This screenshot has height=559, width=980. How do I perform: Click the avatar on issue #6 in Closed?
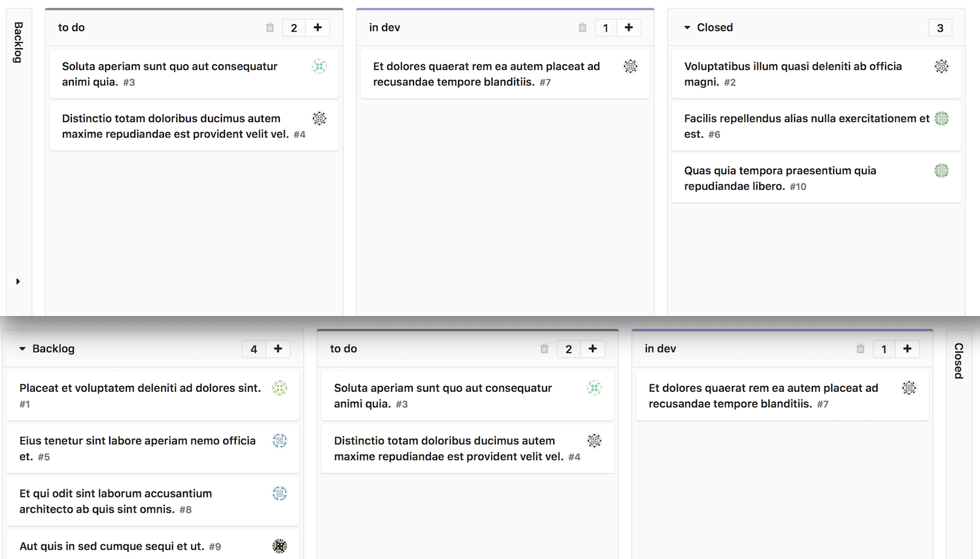pos(941,118)
